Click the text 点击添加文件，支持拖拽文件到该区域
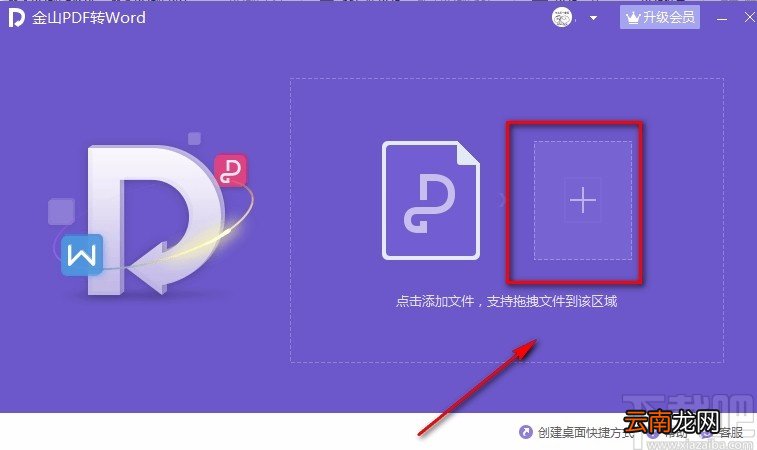Image resolution: width=757 pixels, height=450 pixels. 506,301
